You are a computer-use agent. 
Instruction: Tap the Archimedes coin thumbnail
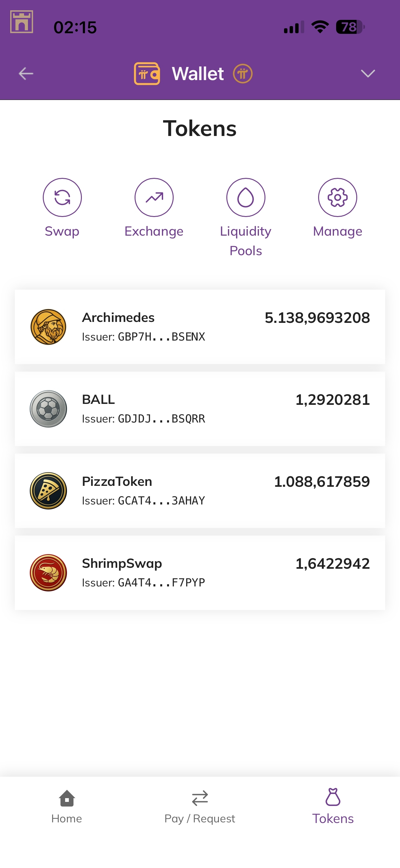(x=48, y=327)
